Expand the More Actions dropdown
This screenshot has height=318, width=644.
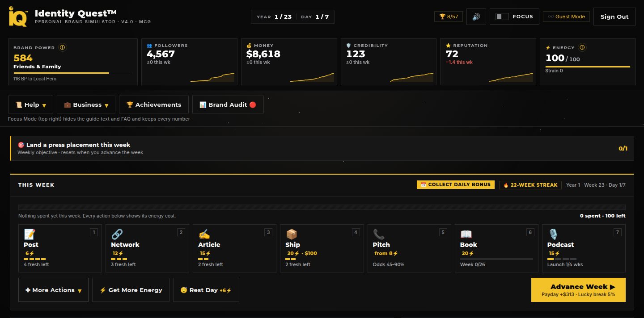54,290
